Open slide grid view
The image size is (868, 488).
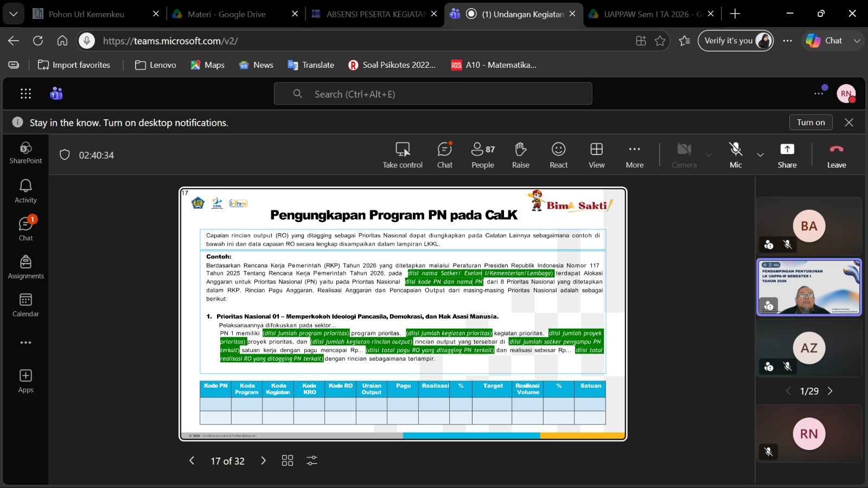tap(288, 460)
